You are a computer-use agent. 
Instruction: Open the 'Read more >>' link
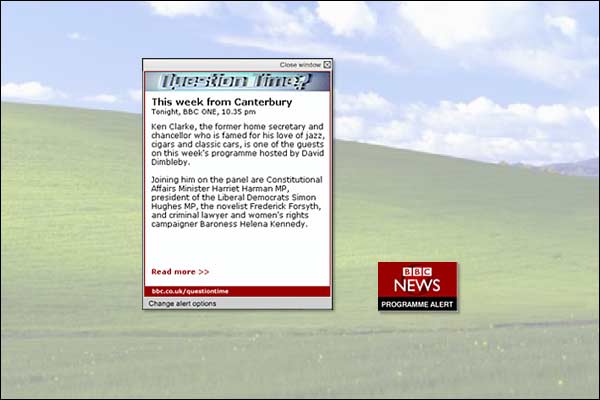(x=180, y=271)
